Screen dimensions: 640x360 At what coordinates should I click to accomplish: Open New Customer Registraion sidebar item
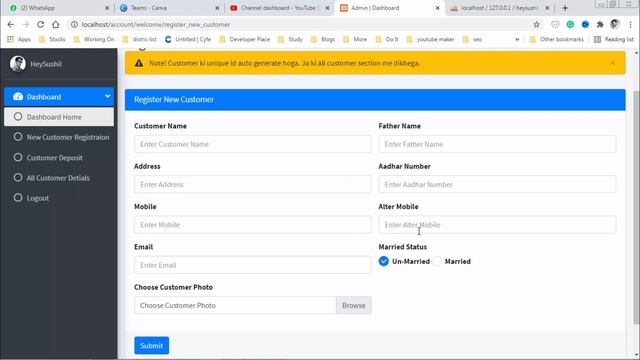[59, 137]
